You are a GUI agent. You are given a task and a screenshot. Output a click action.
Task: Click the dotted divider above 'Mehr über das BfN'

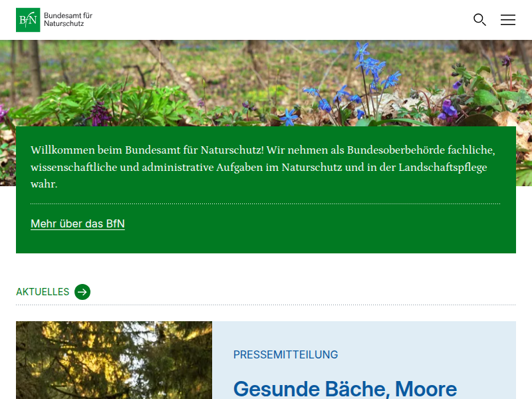tap(265, 203)
